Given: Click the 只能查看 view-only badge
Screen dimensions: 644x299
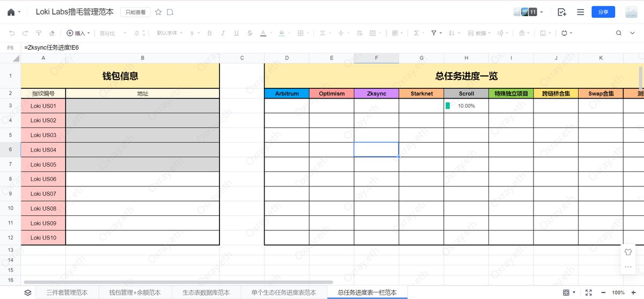Looking at the screenshot, I should pos(135,12).
